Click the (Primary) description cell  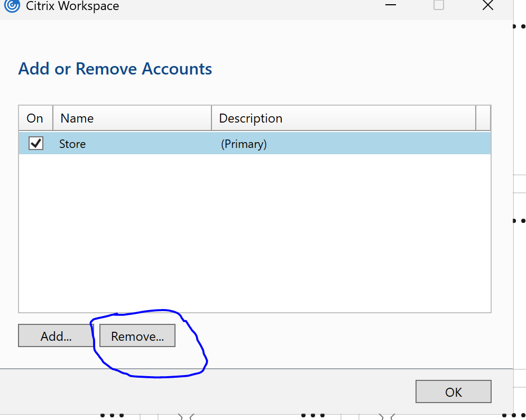coord(244,144)
